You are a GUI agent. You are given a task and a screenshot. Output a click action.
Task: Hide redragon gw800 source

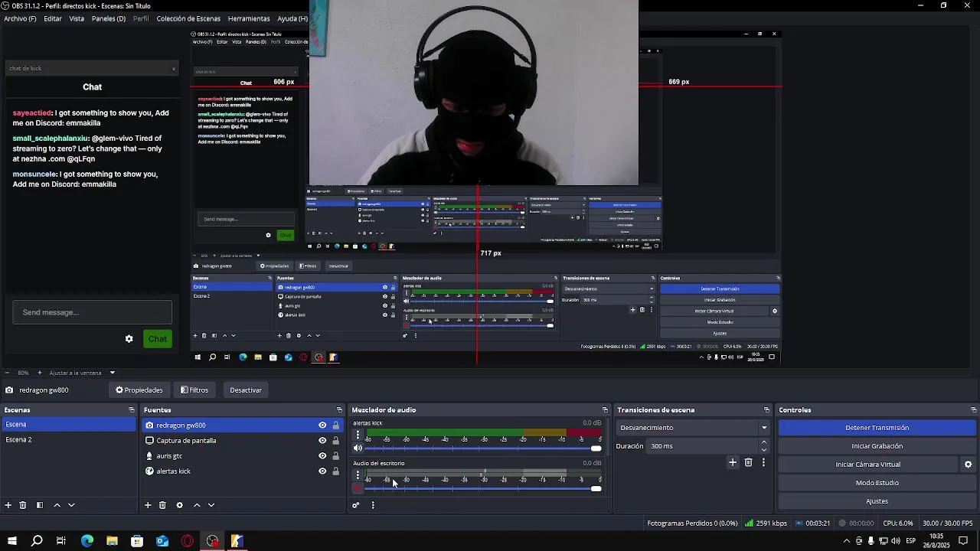click(322, 425)
